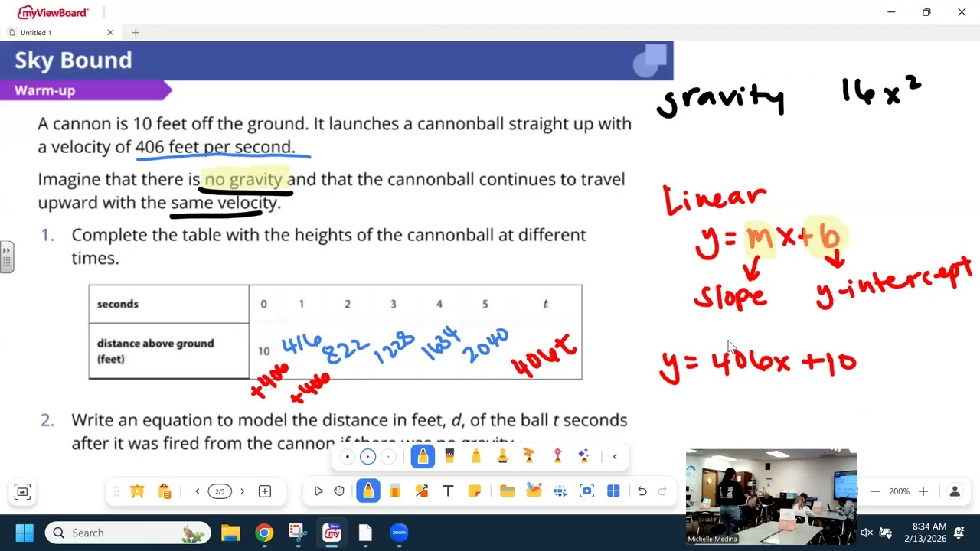
Task: Close the Untitled 1 tab
Action: coord(110,32)
